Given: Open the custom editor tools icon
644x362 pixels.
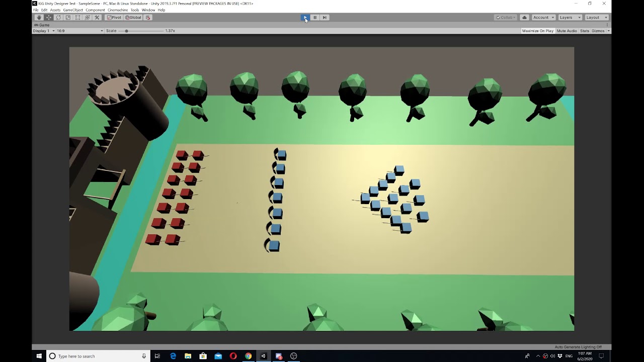Looking at the screenshot, I should pyautogui.click(x=97, y=17).
